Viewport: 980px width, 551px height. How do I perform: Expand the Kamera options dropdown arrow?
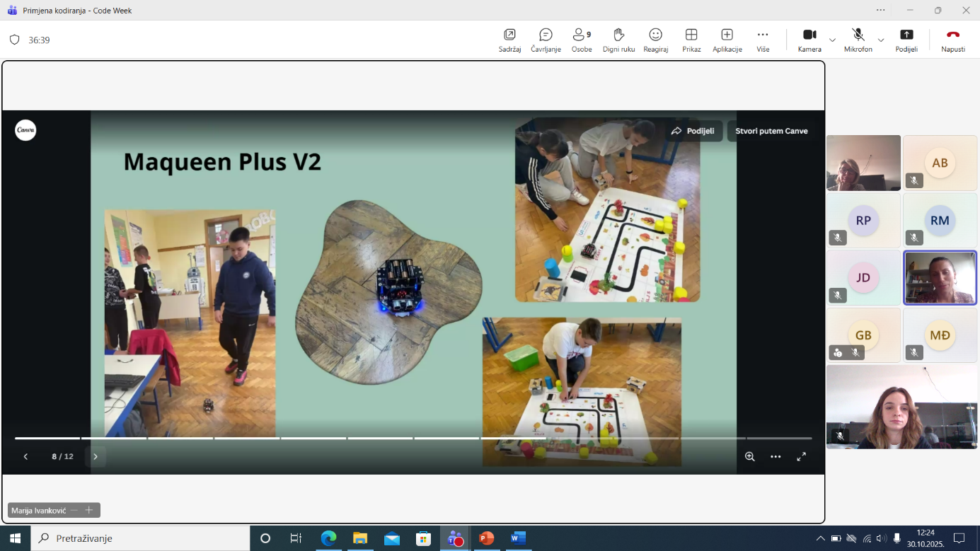click(x=832, y=40)
